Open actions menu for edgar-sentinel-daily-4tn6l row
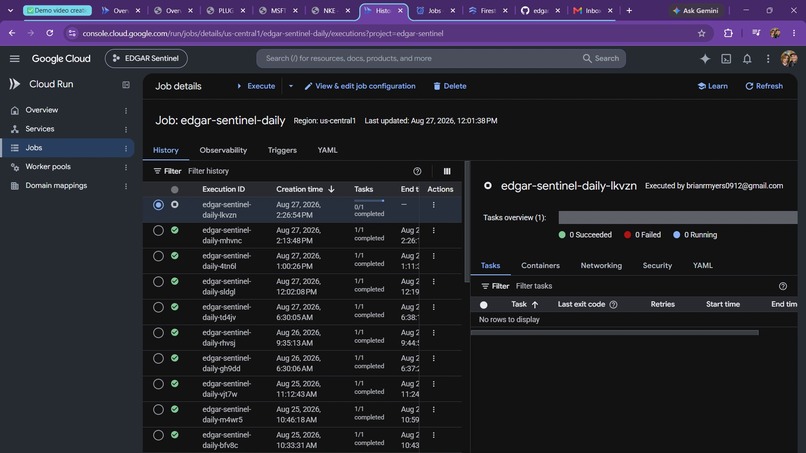This screenshot has height=453, width=806. click(x=433, y=256)
